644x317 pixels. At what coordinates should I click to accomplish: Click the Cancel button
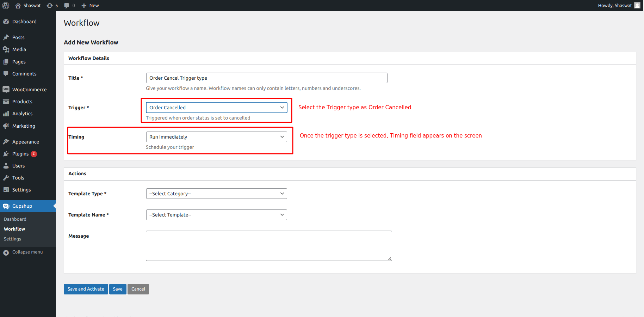coord(138,289)
